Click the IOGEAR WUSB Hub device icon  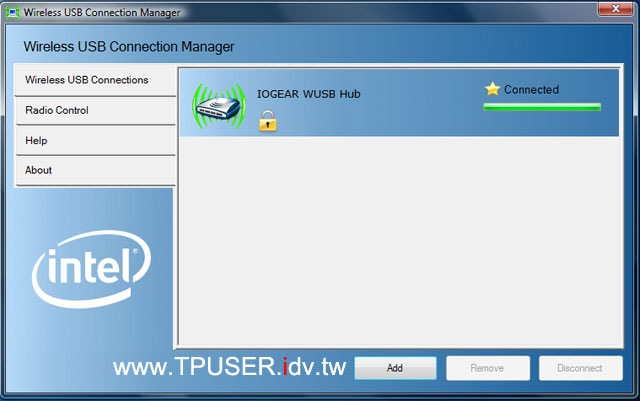click(x=220, y=106)
